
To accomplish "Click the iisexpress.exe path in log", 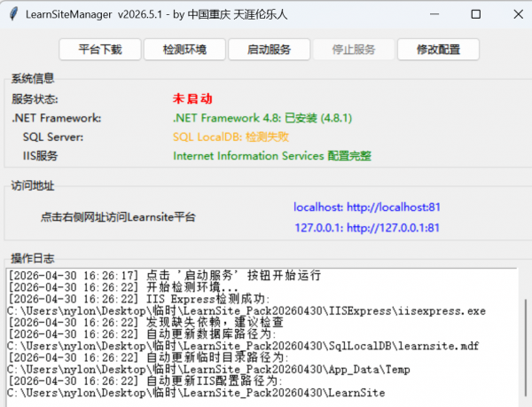I will pos(246,310).
